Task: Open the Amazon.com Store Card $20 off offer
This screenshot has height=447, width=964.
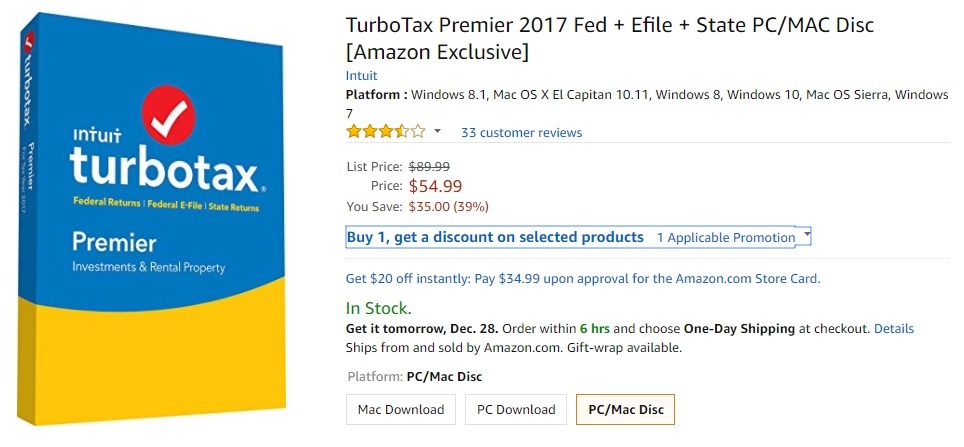Action: 583,279
